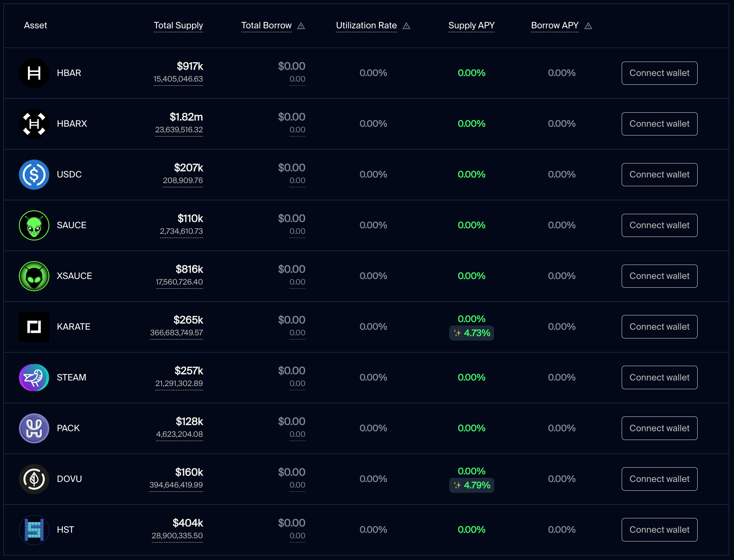Click warning icon beside Total Borrow
Screen dimensions: 734x560
(301, 26)
